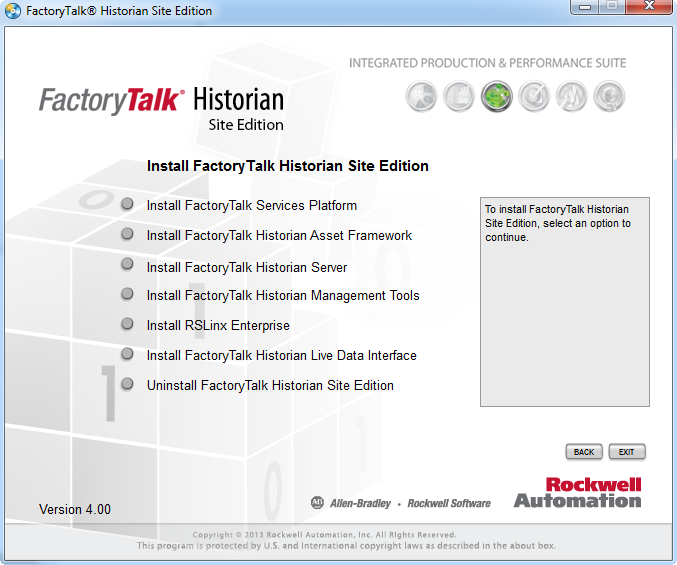
Task: Click the grey geometric shapes suite icon
Action: pyautogui.click(x=421, y=96)
